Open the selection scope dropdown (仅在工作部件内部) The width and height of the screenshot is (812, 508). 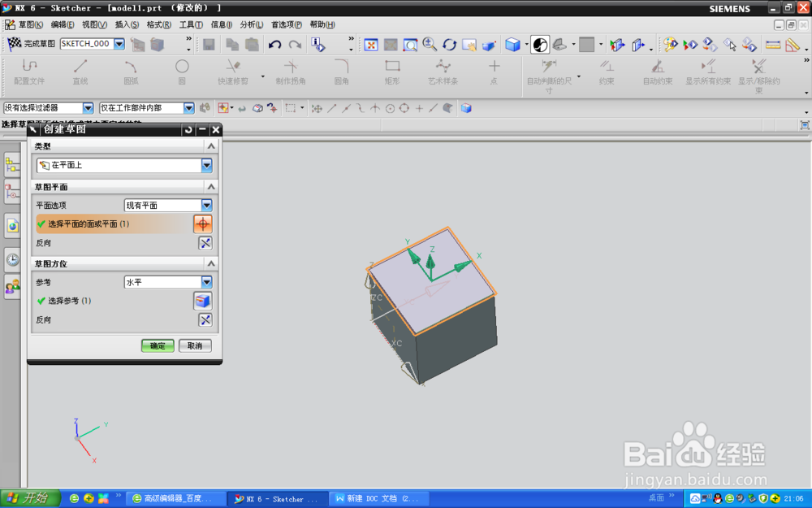pyautogui.click(x=189, y=108)
